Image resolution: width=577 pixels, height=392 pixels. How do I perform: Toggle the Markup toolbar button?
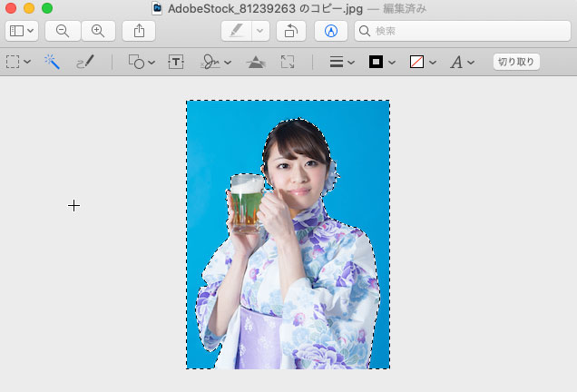[331, 31]
